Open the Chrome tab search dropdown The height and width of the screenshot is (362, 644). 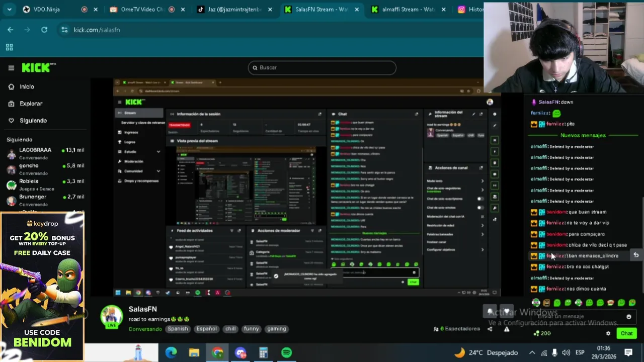[x=10, y=9]
